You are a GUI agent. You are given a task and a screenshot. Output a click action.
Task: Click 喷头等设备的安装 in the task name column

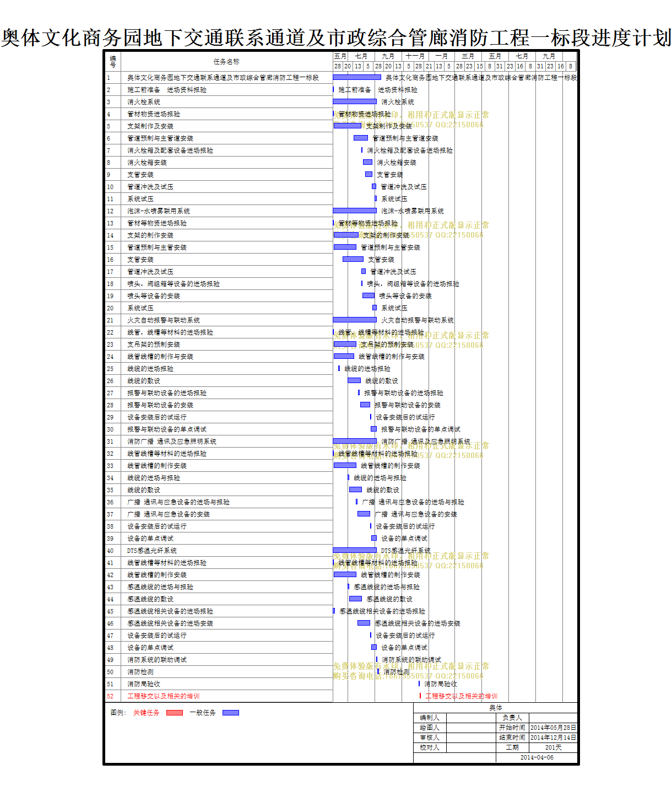tap(154, 296)
